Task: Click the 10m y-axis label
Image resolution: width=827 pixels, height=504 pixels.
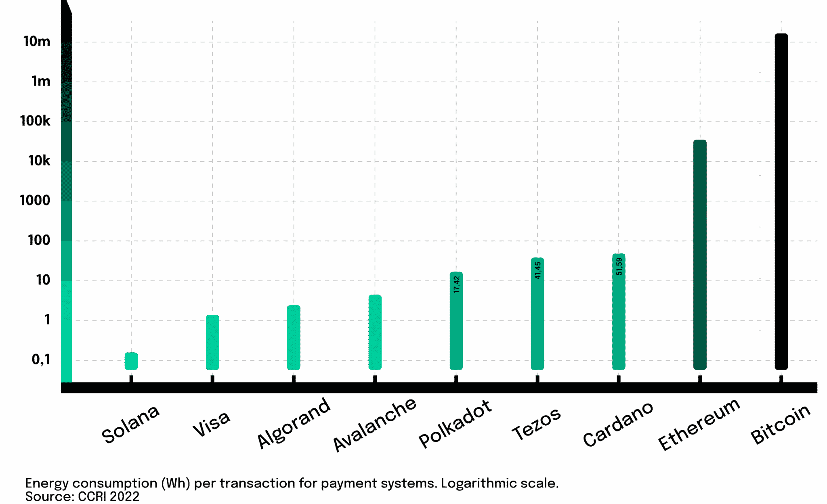Action: tap(37, 42)
